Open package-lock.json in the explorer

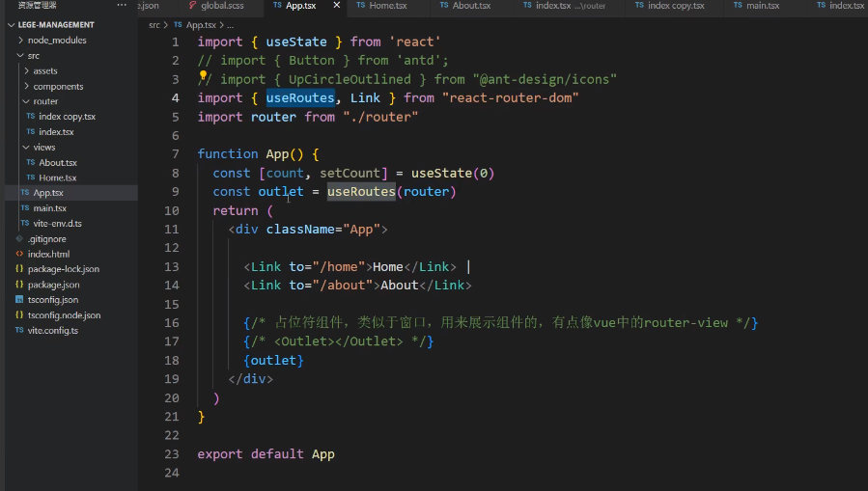(64, 269)
